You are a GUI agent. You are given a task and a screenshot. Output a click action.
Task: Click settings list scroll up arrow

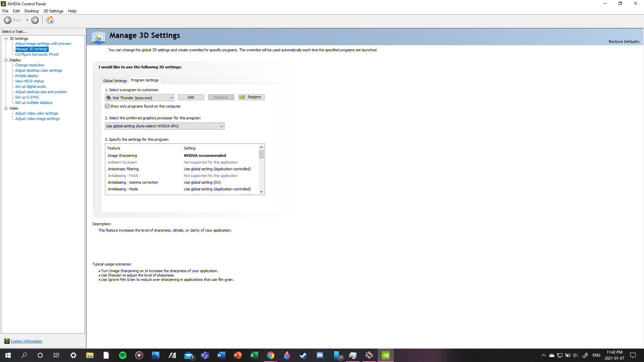pos(261,147)
